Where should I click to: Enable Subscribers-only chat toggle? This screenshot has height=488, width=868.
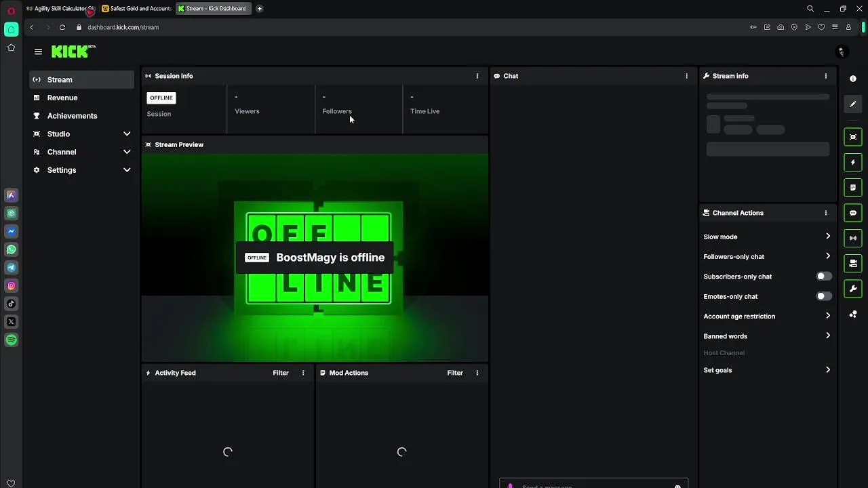click(824, 277)
